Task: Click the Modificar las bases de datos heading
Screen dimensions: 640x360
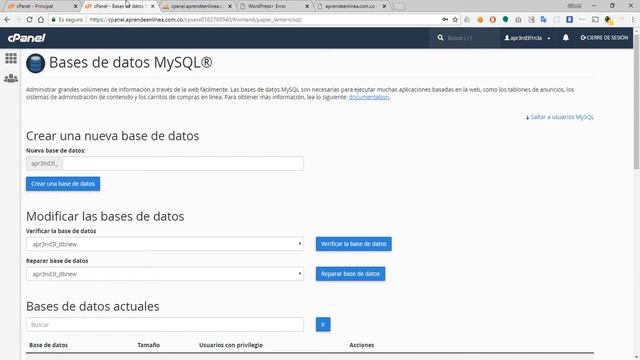Action: (105, 216)
